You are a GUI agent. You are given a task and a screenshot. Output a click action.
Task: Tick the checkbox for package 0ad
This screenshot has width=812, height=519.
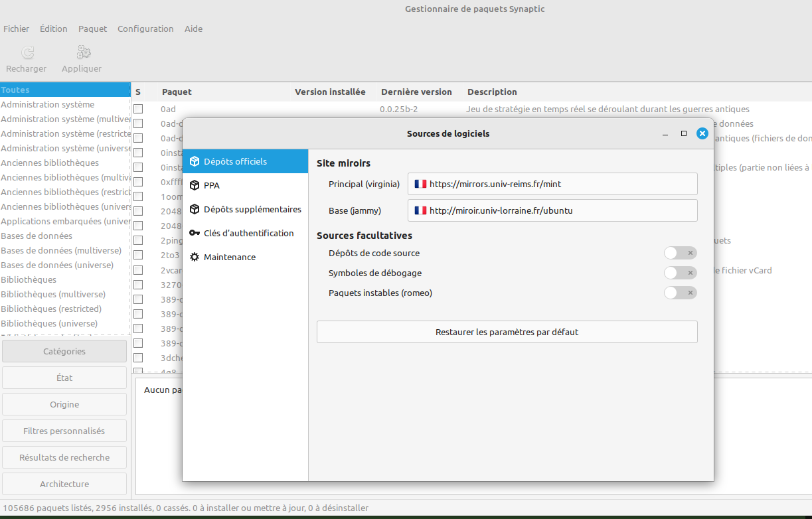(x=138, y=109)
